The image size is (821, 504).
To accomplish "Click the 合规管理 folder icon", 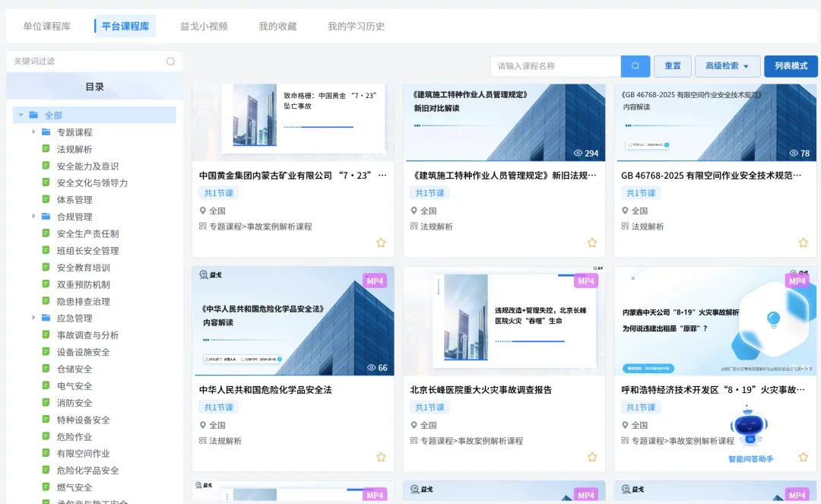I will point(46,216).
